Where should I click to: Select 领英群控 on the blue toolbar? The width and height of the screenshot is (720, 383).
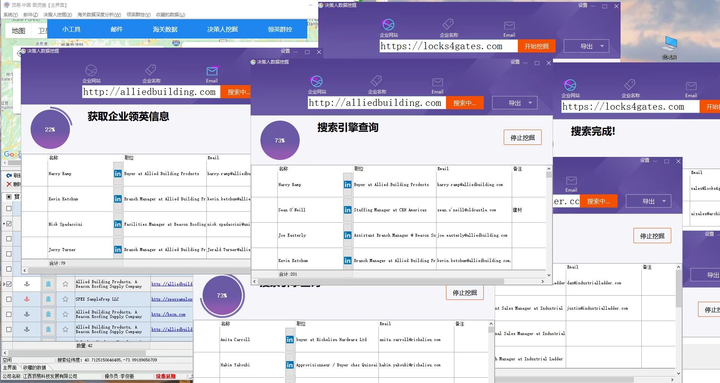coord(280,29)
